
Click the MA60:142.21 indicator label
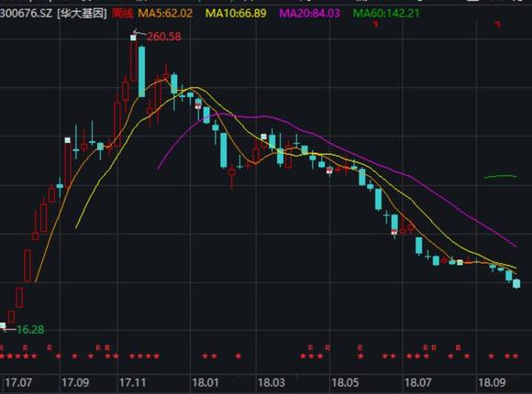click(x=386, y=14)
